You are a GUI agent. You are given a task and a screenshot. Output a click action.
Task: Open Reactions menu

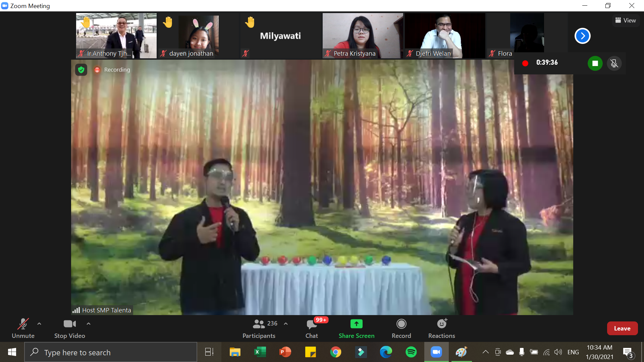click(x=441, y=328)
